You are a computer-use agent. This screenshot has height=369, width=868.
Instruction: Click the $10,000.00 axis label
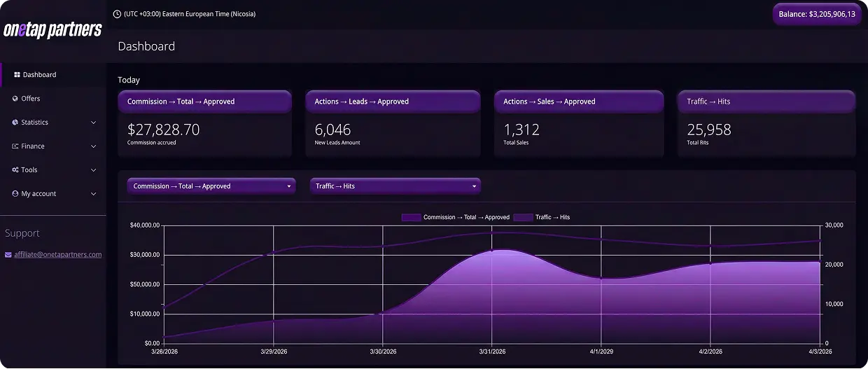(x=145, y=314)
